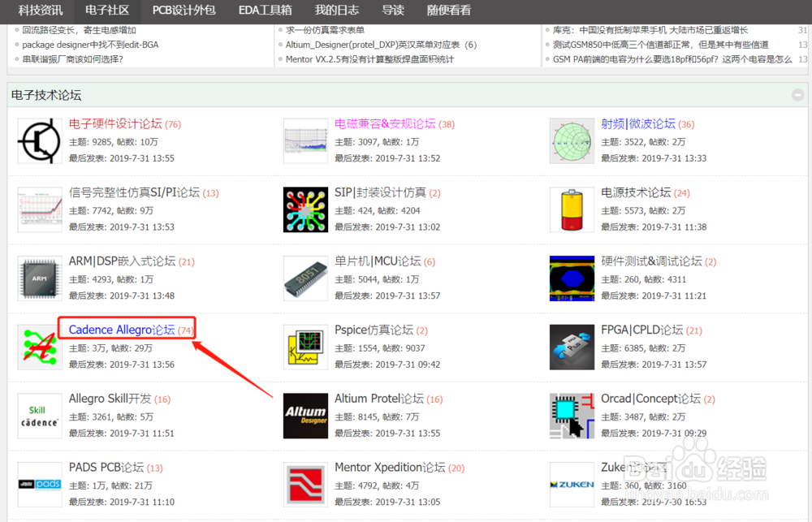The width and height of the screenshot is (812, 522).
Task: Open the GSM PA 18pf和56pf capacitor thread
Action: tap(672, 59)
